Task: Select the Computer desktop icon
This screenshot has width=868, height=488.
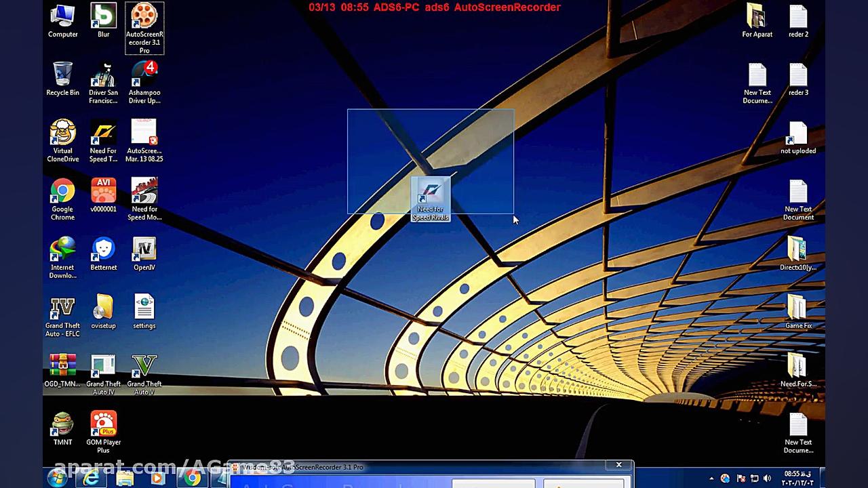Action: point(62,21)
